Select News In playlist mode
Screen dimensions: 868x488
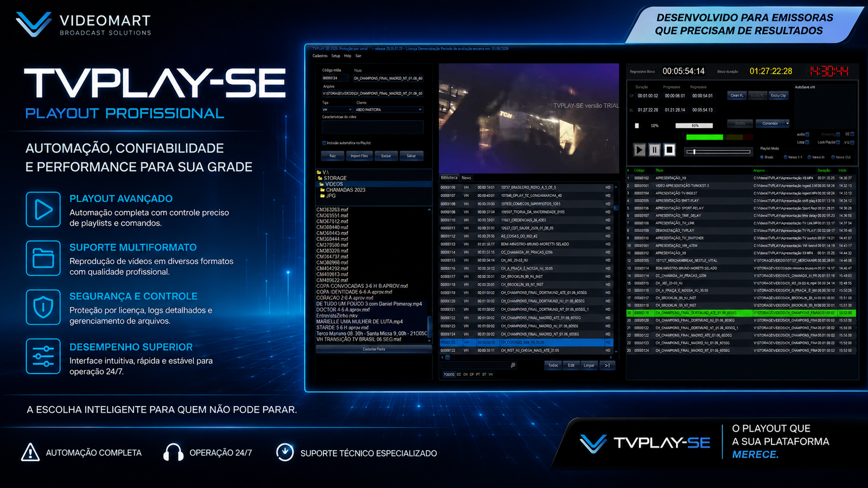(809, 157)
